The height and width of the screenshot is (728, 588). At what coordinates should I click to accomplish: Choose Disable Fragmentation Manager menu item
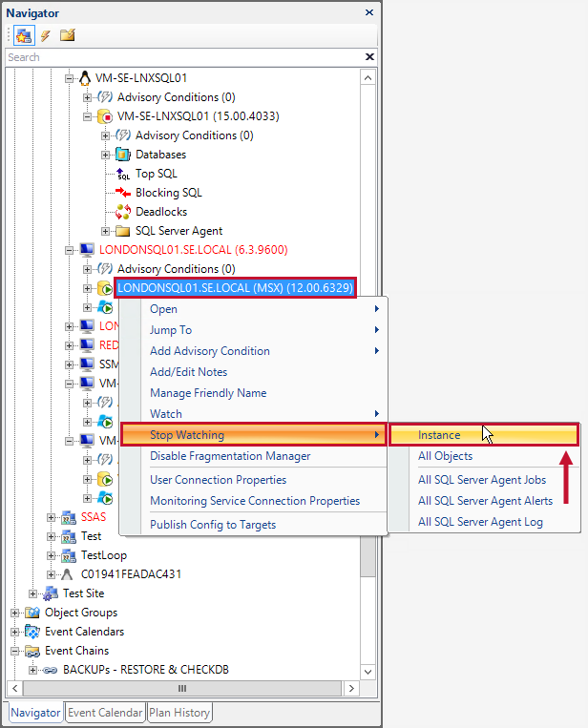(x=230, y=456)
